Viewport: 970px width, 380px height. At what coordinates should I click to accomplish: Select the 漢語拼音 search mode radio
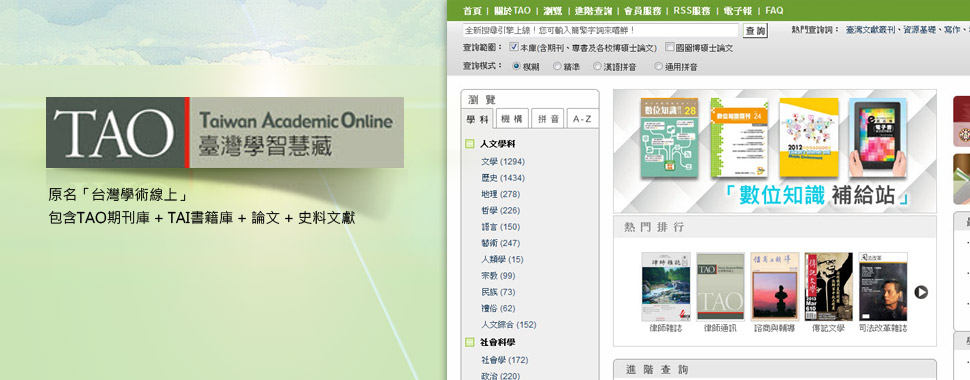(x=597, y=66)
